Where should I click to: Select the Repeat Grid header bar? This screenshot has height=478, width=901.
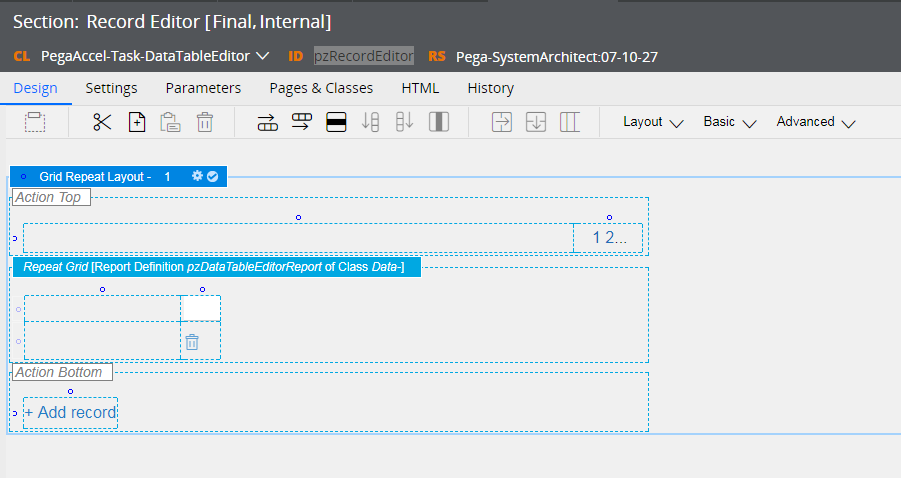pyautogui.click(x=214, y=268)
